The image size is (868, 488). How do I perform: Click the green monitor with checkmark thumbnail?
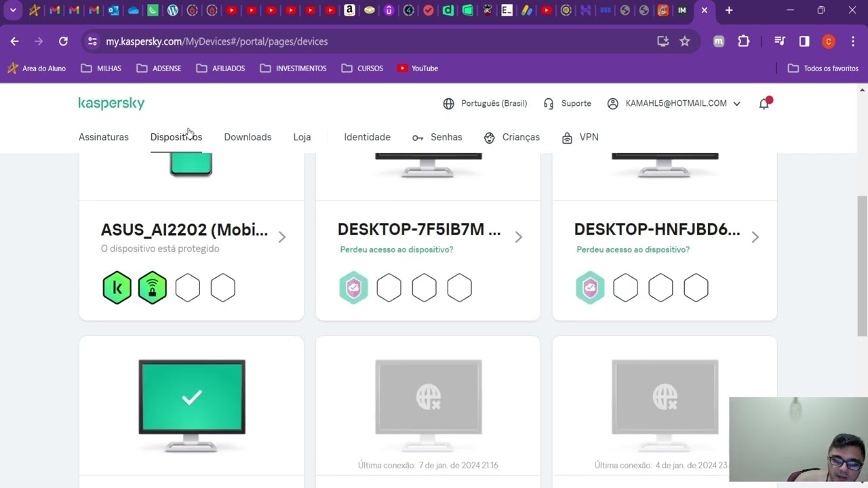point(192,405)
